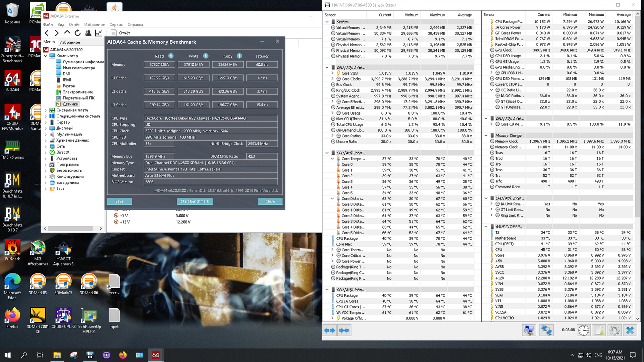
Task: Switch to the Избранное tab in AIDA64
Action: click(x=70, y=42)
